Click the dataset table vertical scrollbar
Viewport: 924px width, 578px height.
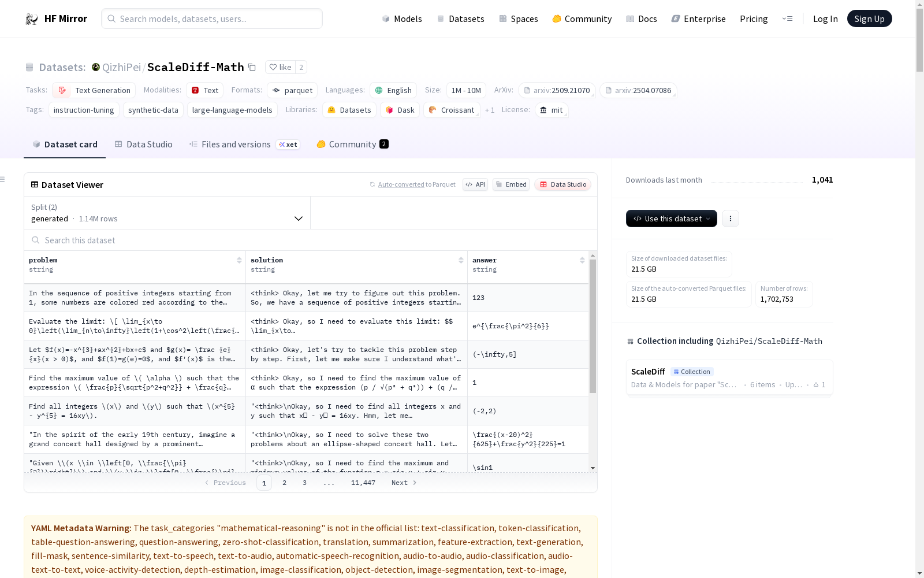coord(593,327)
